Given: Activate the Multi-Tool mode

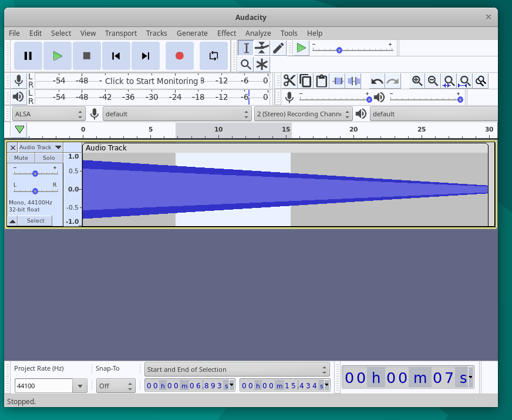Looking at the screenshot, I should click(261, 64).
